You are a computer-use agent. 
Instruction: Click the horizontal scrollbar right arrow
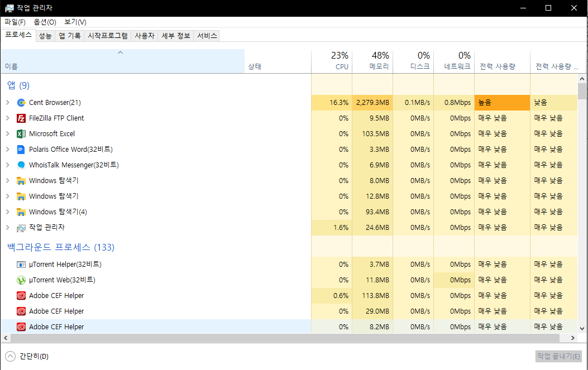coord(572,338)
